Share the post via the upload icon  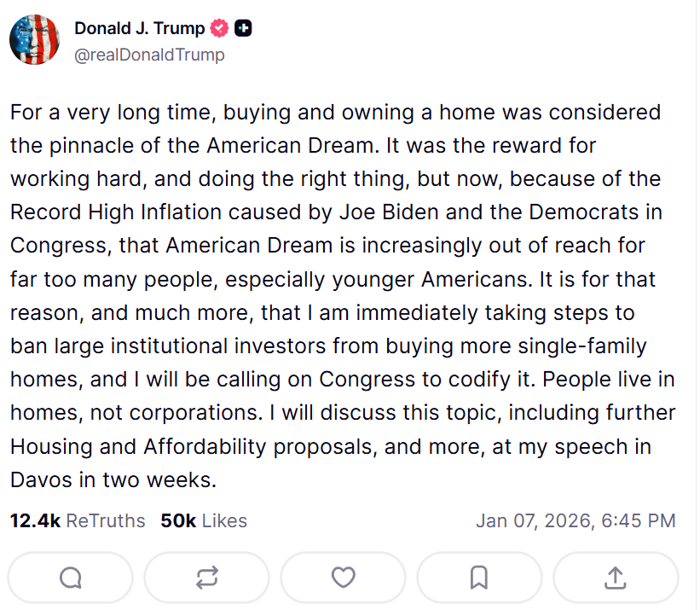(616, 578)
